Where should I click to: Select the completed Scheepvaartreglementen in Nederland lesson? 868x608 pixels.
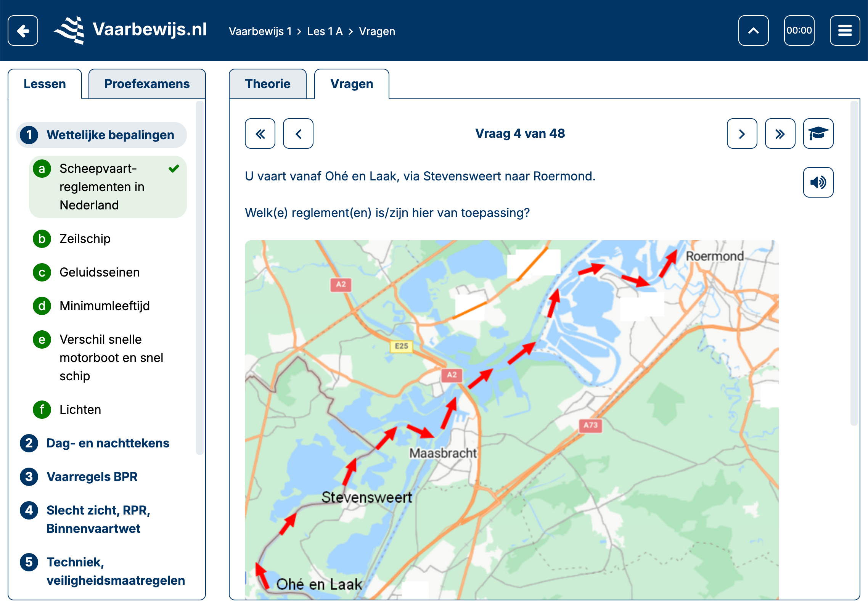tap(102, 187)
